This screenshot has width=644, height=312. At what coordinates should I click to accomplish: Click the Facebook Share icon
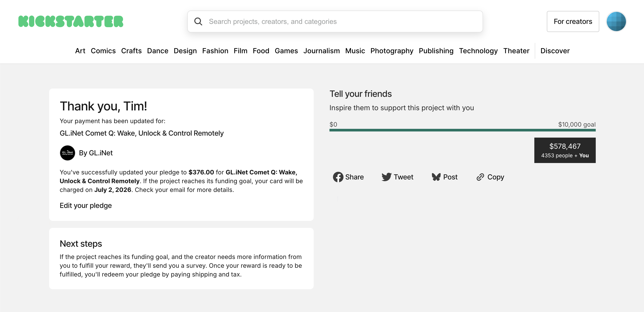pyautogui.click(x=338, y=177)
